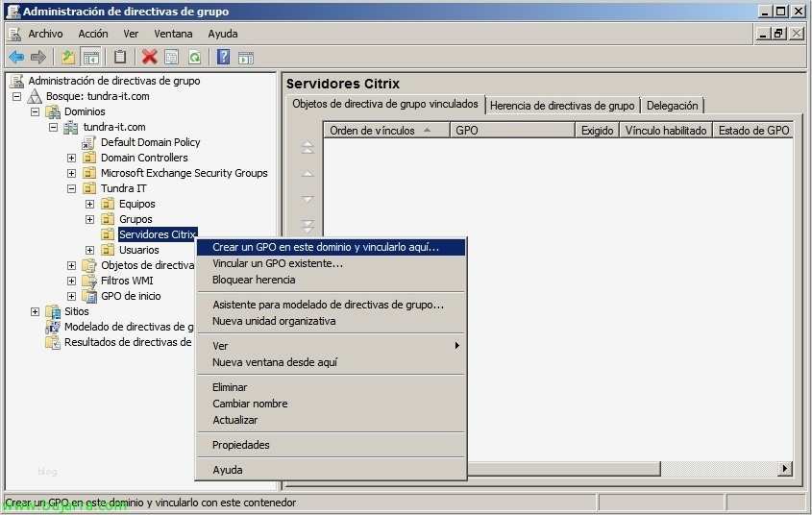Image resolution: width=812 pixels, height=515 pixels.
Task: Open the 'Ver' submenu in context menu
Action: pos(331,346)
